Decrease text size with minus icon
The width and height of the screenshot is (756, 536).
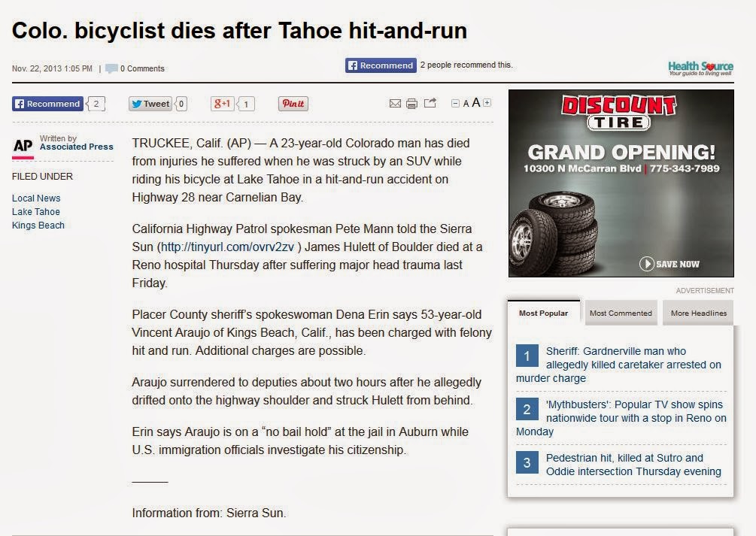pos(455,103)
